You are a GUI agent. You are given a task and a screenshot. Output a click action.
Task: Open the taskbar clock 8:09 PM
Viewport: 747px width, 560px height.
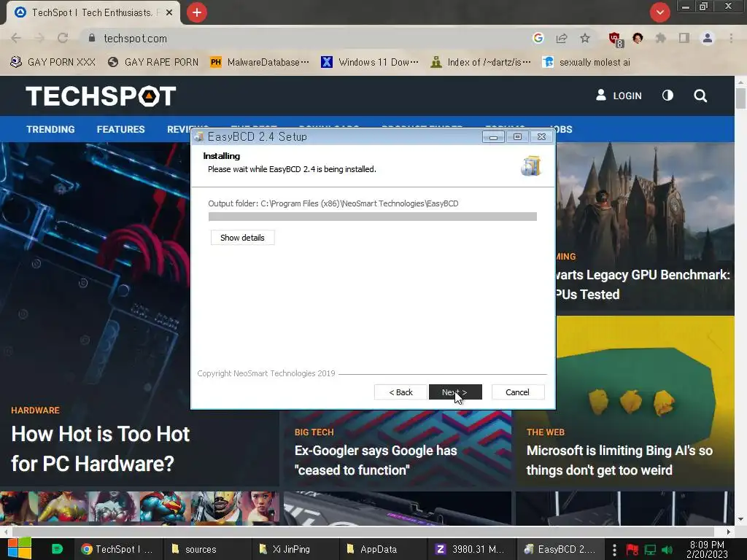click(x=707, y=549)
